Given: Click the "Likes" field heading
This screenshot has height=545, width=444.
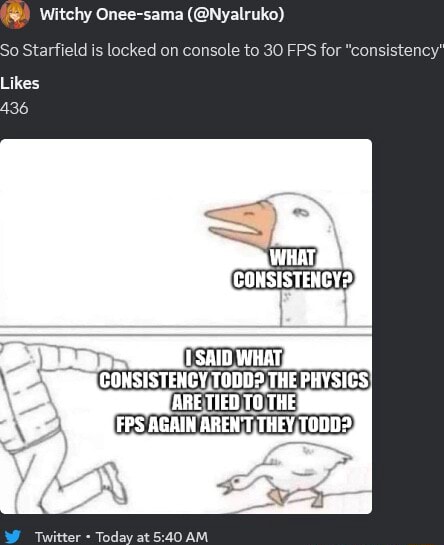Looking at the screenshot, I should pos(20,83).
